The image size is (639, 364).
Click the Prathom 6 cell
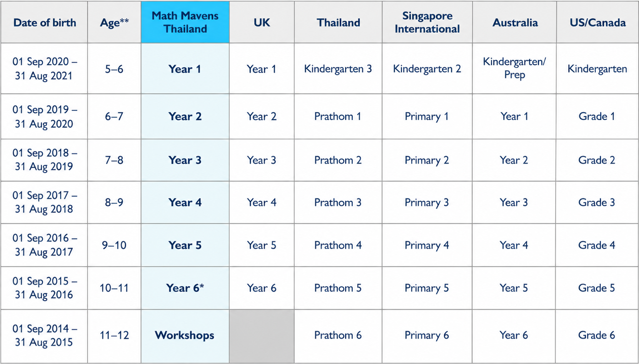338,336
